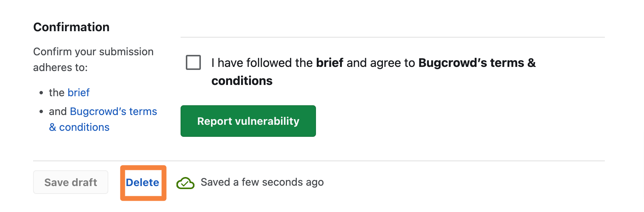Open the blue Bugcrowd's terms link
Image resolution: width=644 pixels, height=212 pixels.
[114, 111]
